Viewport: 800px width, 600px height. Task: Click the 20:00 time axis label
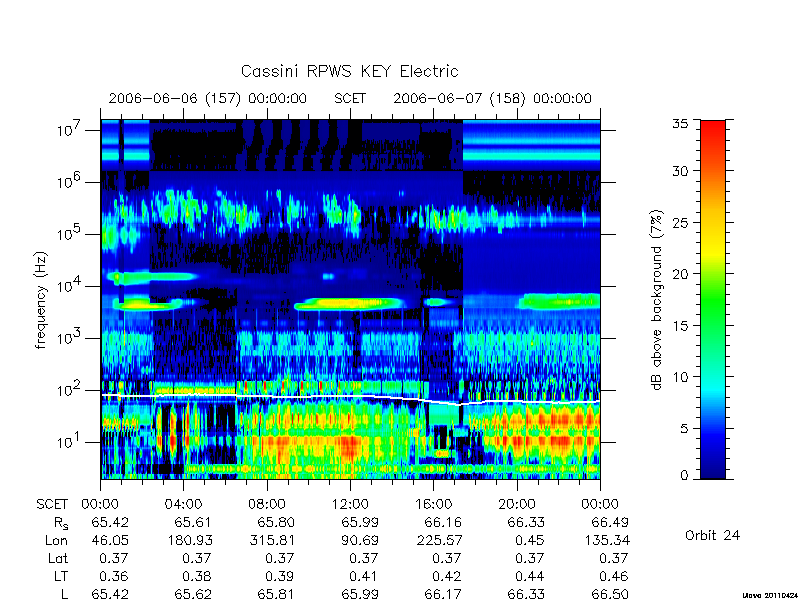517,504
